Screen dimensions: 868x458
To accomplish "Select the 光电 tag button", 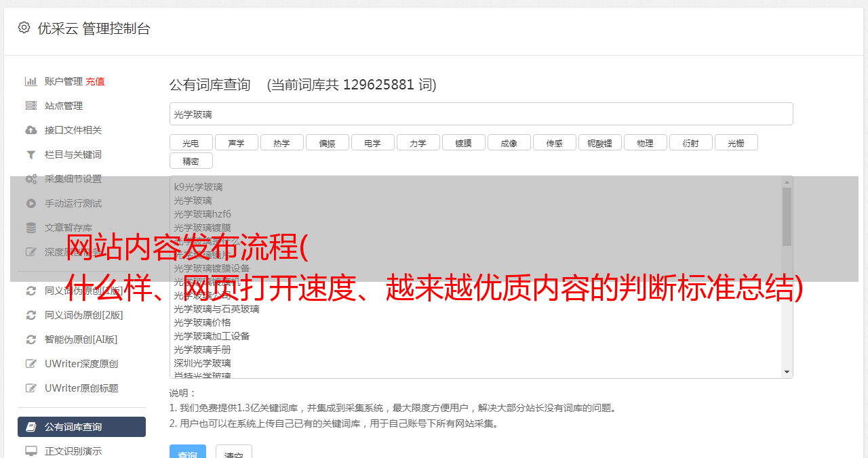I will click(191, 142).
